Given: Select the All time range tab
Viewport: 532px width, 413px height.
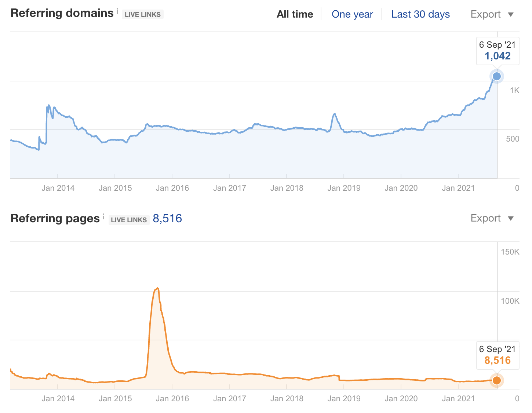Looking at the screenshot, I should 295,14.
